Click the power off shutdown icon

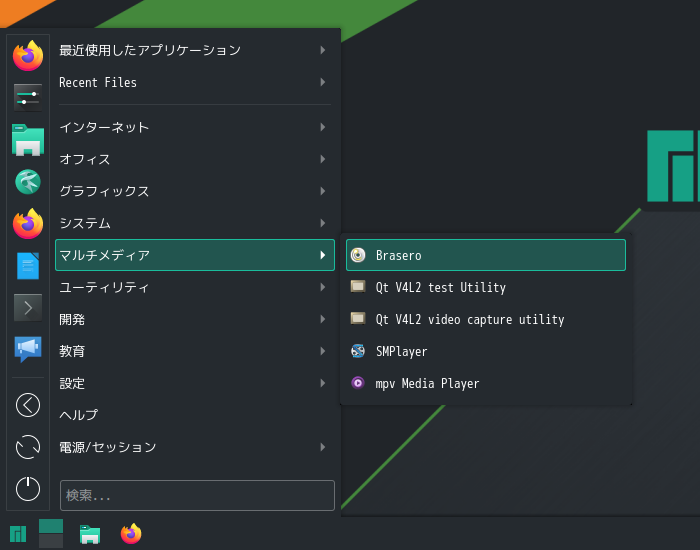coord(28,489)
